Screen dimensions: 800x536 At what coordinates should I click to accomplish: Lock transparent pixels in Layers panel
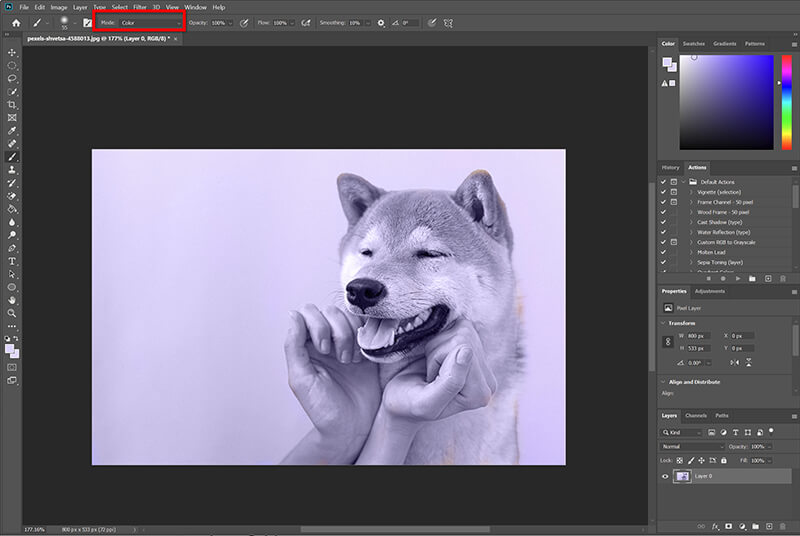680,461
